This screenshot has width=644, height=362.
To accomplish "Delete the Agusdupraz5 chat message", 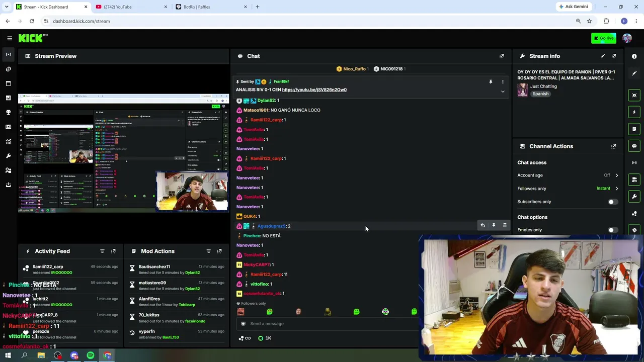I will tap(505, 226).
